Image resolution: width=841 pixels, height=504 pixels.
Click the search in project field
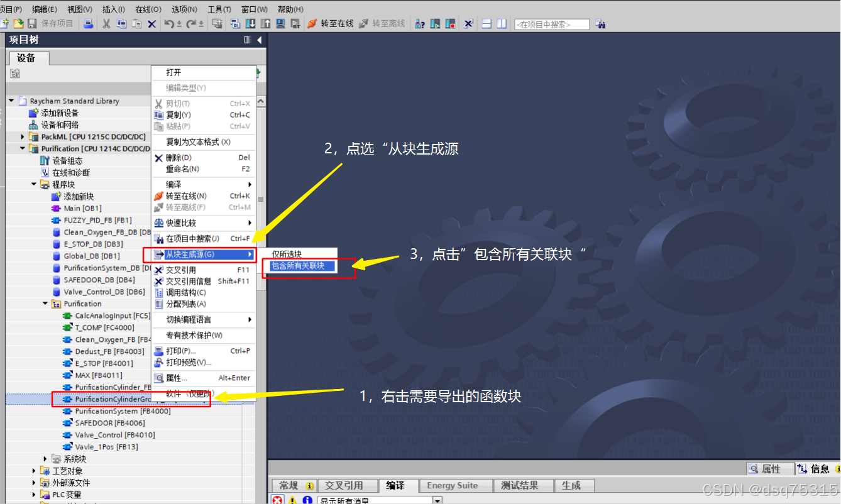point(552,25)
